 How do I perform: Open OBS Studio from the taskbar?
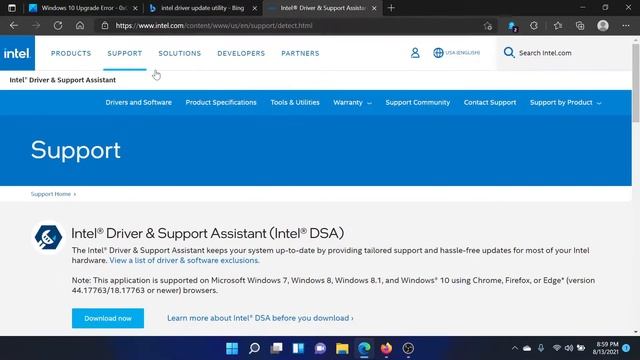[408, 348]
